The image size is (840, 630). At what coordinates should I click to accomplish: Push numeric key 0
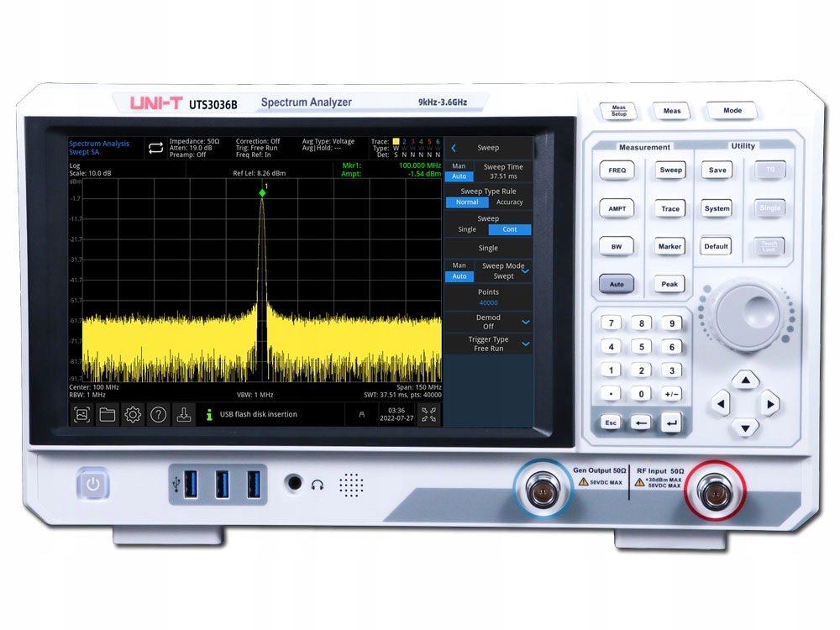[x=641, y=394]
